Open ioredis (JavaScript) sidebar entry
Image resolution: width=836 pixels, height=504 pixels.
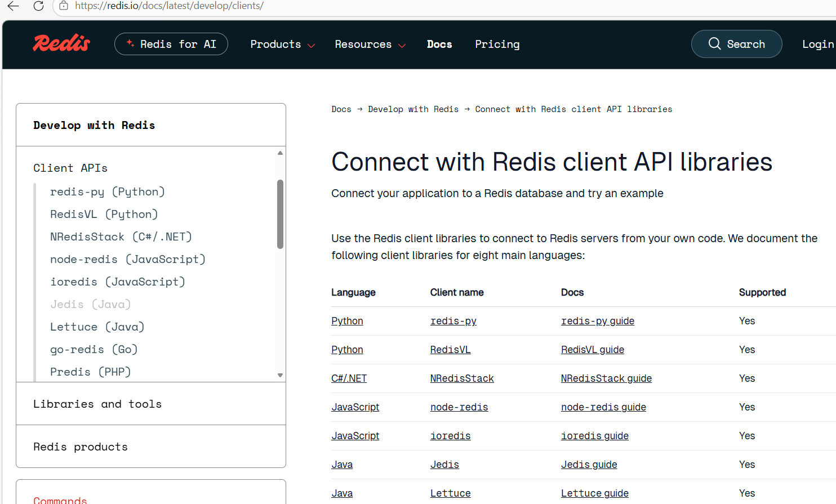(118, 282)
